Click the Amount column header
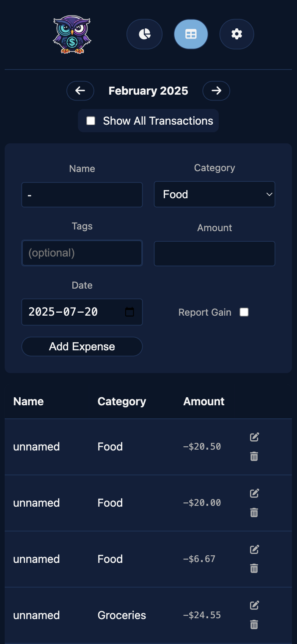 tap(203, 401)
